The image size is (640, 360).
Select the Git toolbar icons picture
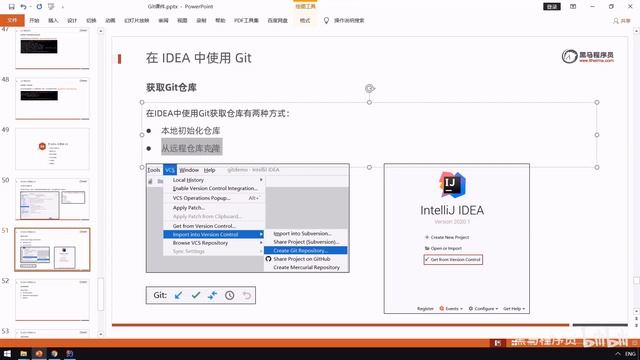[x=201, y=295]
